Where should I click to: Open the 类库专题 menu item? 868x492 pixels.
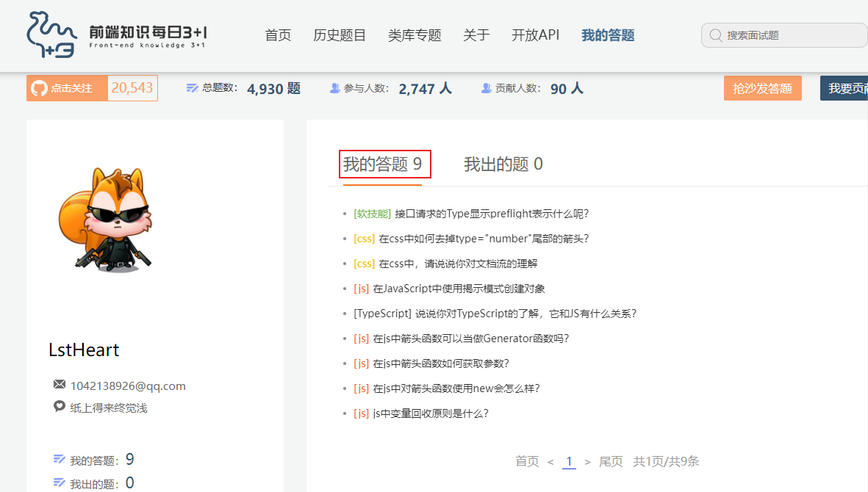pos(414,35)
